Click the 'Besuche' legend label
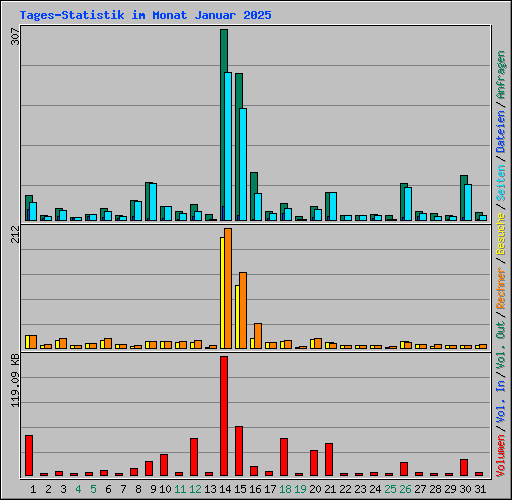Image resolution: width=512 pixels, height=500 pixels. tap(501, 234)
